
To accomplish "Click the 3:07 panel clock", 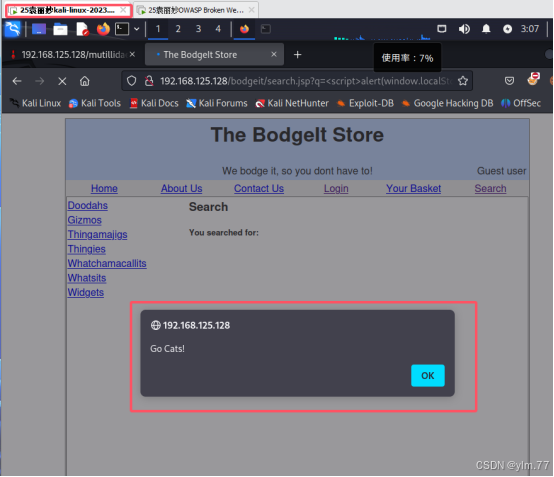I will coord(530,29).
